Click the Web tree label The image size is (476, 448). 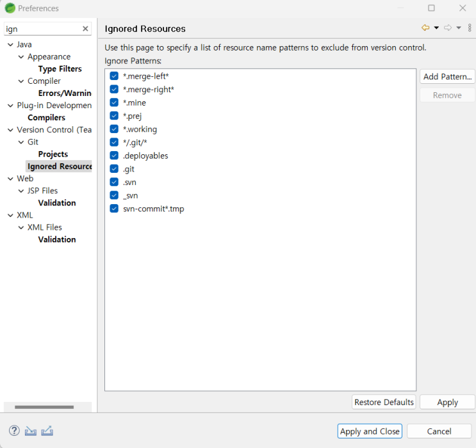(25, 179)
